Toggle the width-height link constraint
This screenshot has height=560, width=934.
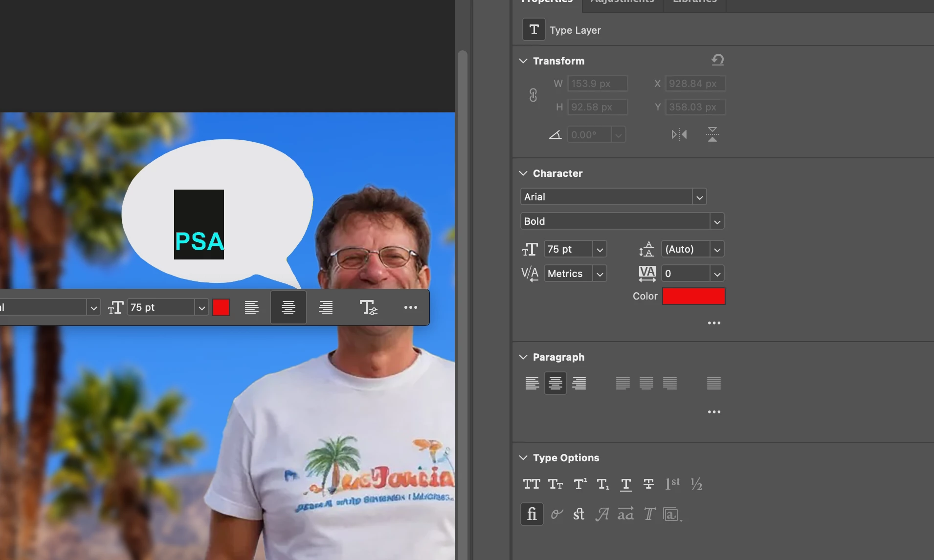pyautogui.click(x=533, y=95)
